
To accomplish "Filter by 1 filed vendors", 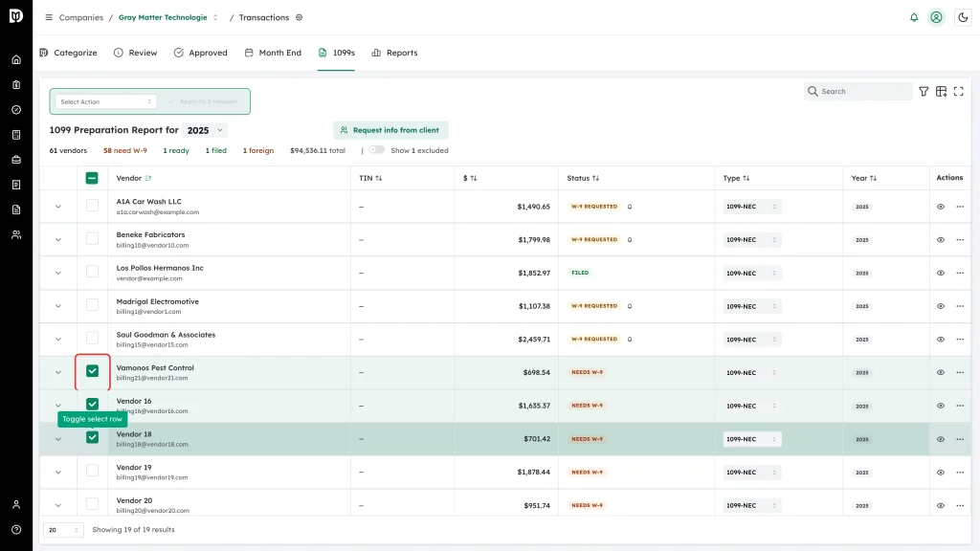I will (216, 150).
